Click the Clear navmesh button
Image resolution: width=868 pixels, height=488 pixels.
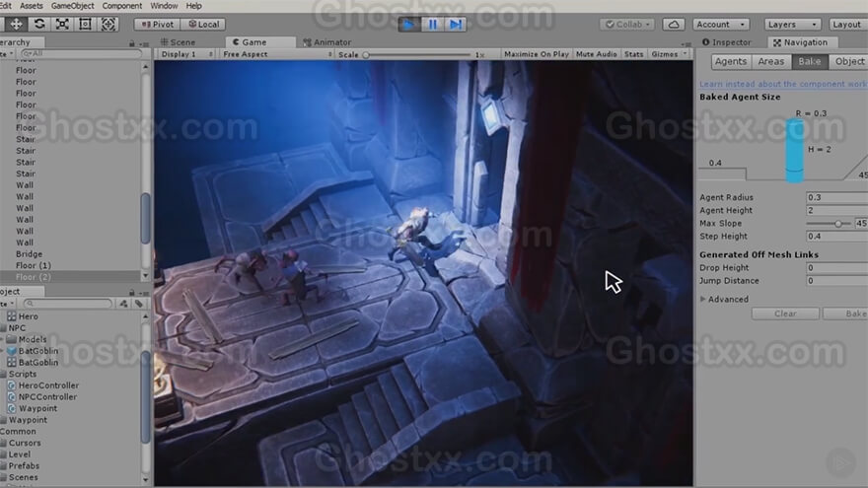coord(785,314)
